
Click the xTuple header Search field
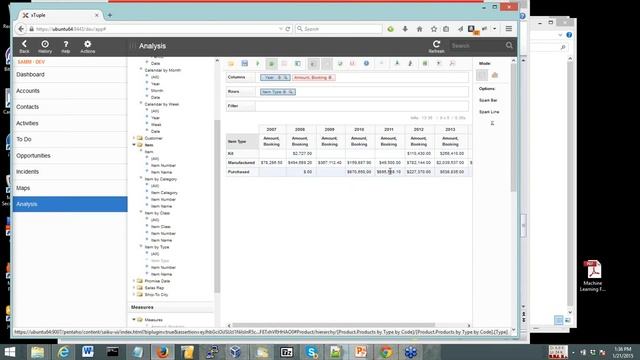pyautogui.click(x=476, y=46)
